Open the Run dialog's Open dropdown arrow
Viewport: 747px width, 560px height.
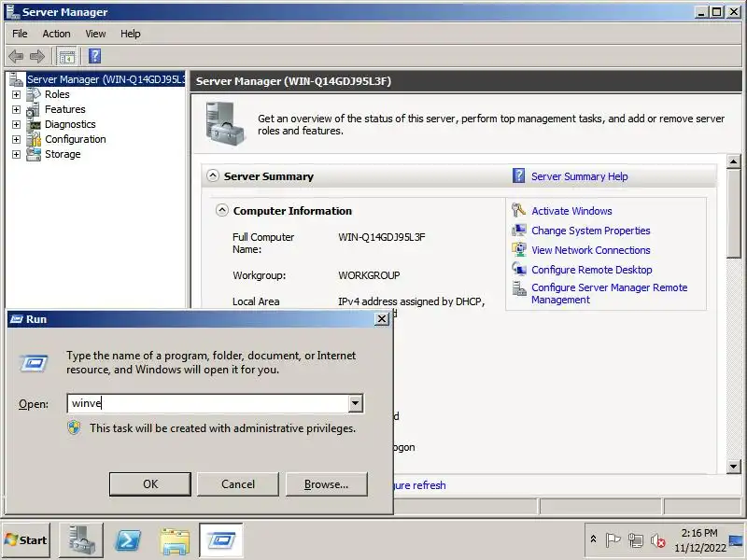355,403
